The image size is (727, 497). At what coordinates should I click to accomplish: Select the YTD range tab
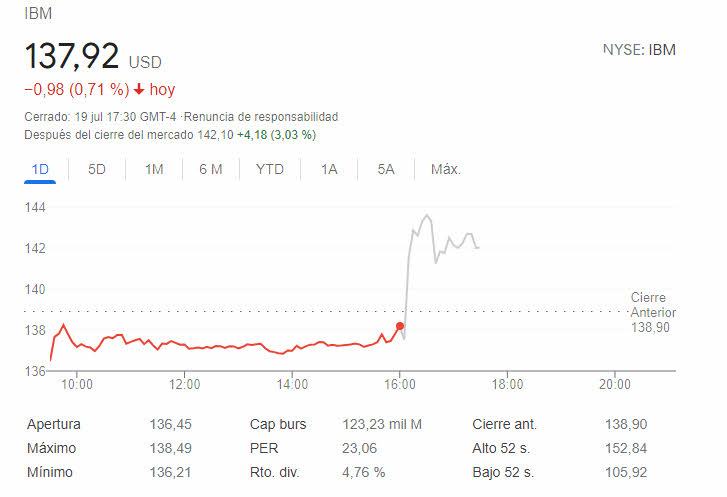270,169
